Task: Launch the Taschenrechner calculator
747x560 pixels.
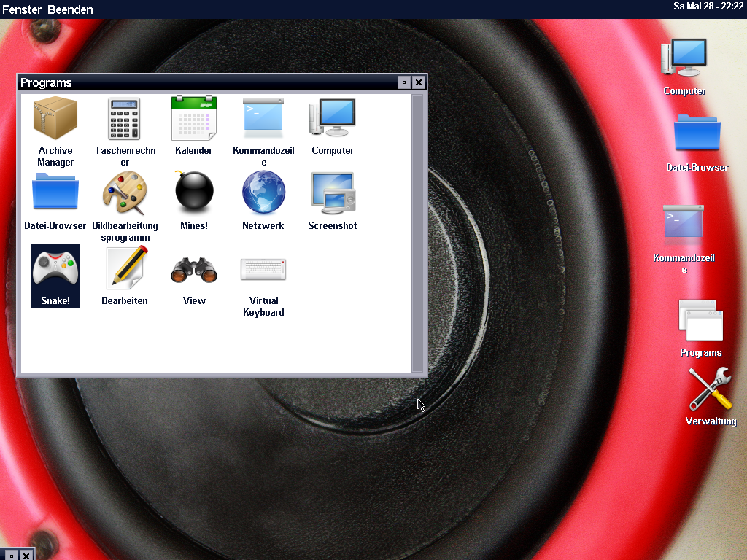Action: [125, 120]
